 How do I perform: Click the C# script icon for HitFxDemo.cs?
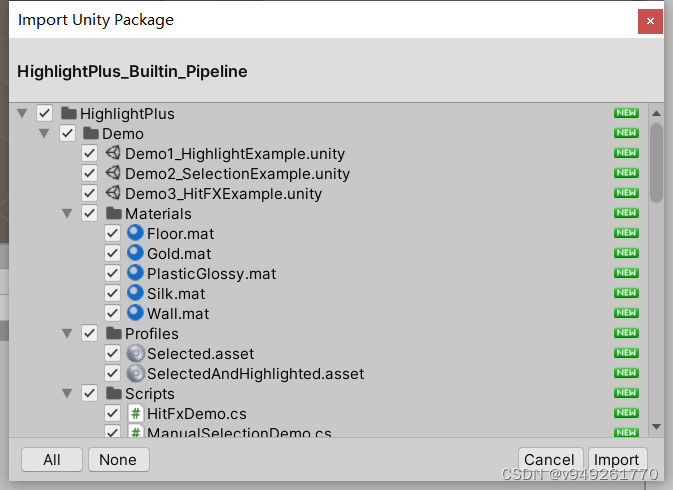(135, 414)
